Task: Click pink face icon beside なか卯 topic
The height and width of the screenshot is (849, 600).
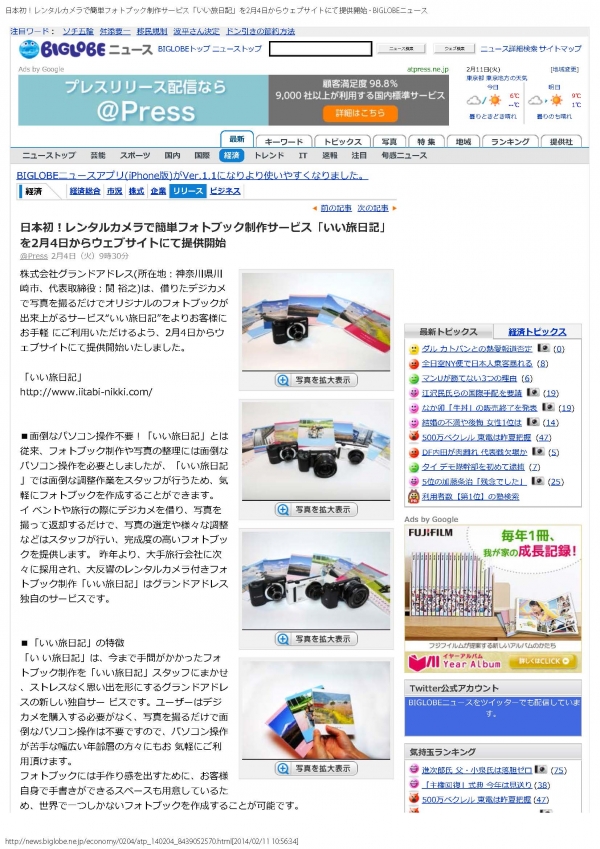Action: (414, 408)
